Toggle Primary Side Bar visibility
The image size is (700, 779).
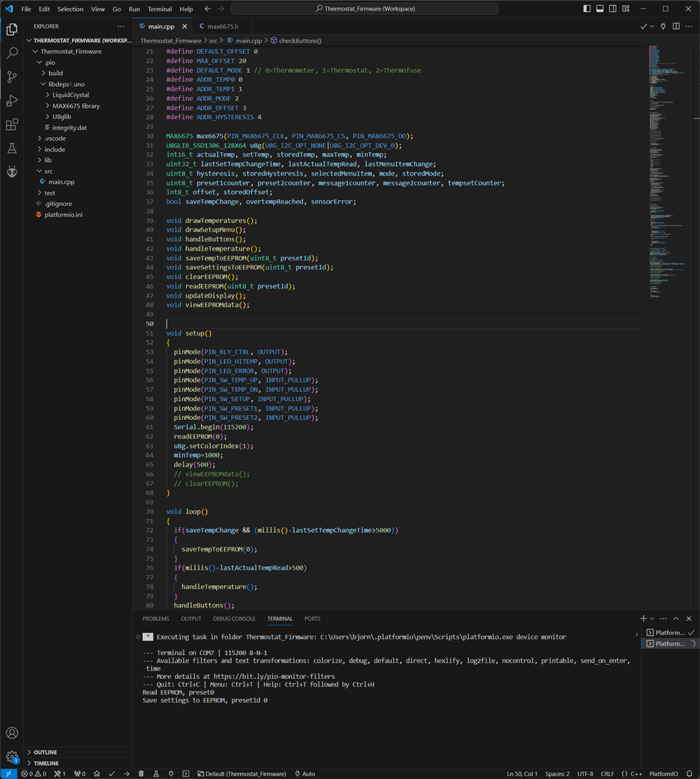click(x=587, y=9)
